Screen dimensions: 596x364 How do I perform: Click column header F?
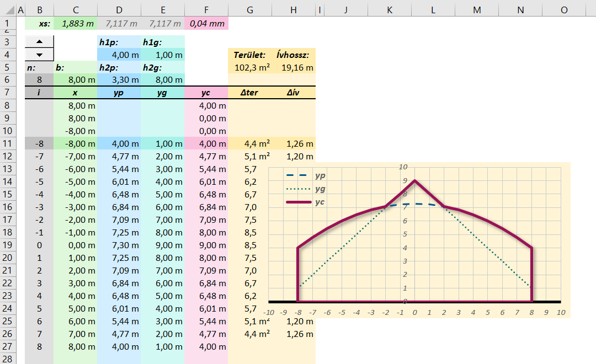click(206, 10)
